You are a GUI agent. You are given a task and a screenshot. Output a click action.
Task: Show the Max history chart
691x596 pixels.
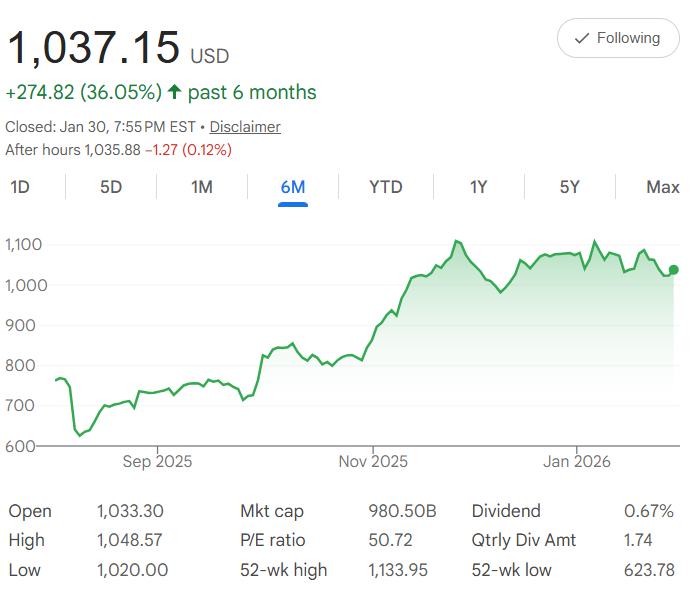[x=662, y=187]
